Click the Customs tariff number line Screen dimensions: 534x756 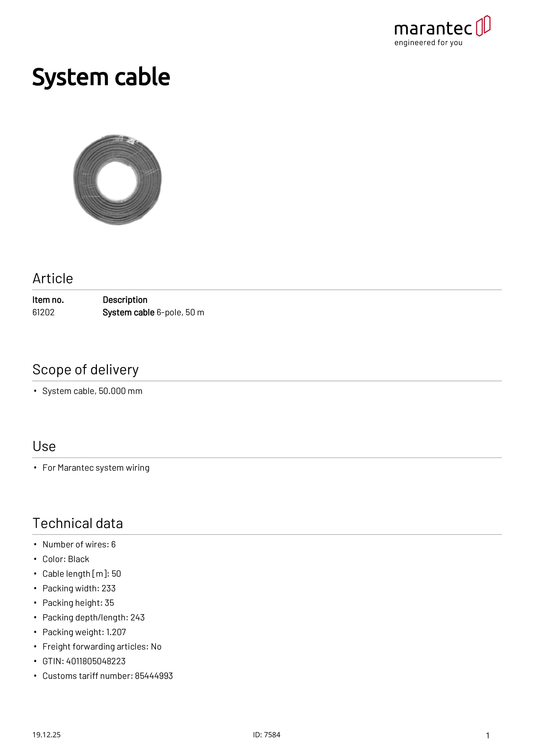click(108, 676)
